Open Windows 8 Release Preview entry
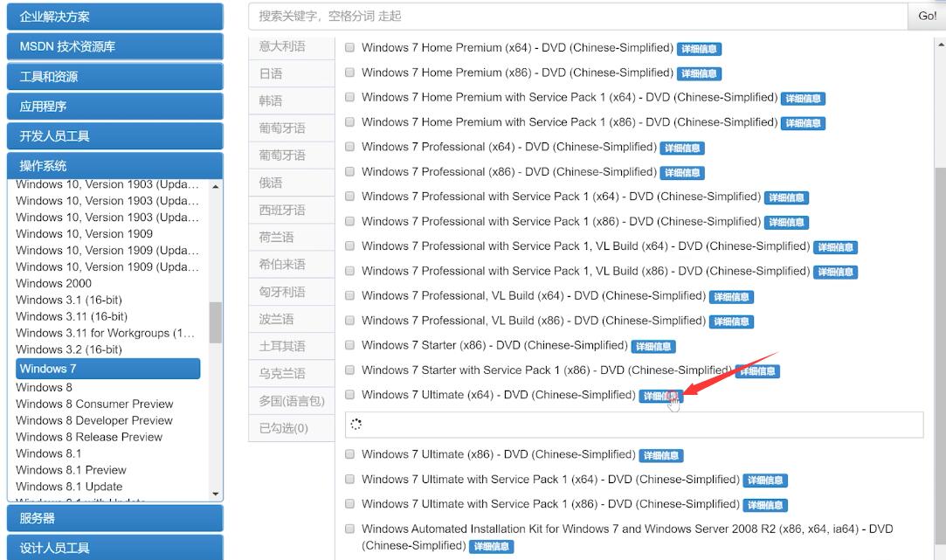This screenshot has height=560, width=946. 89,437
